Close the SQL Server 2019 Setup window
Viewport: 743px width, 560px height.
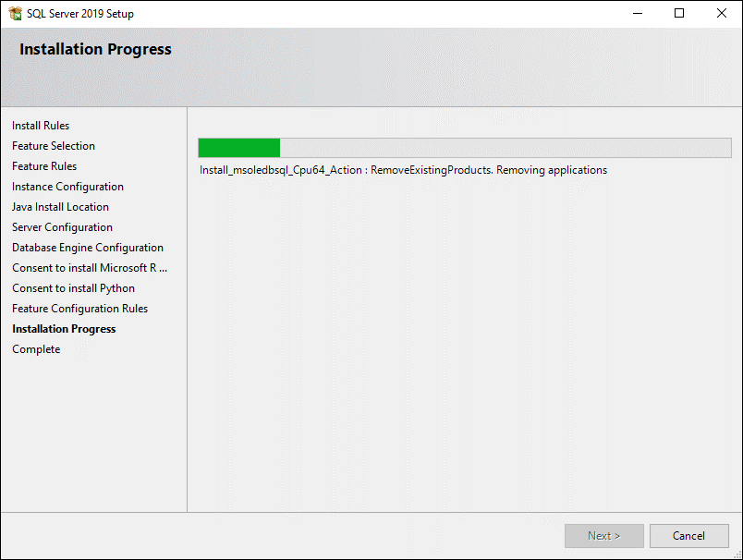tap(722, 14)
